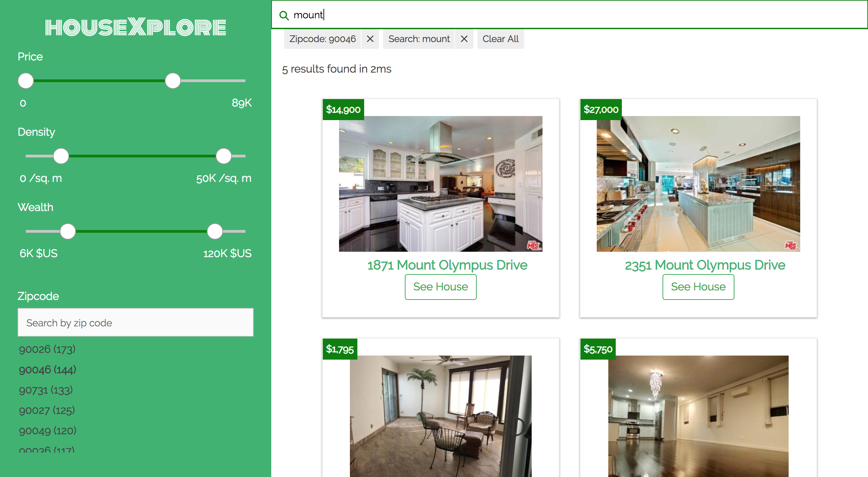Click the $14,900 price badge
868x477 pixels.
point(343,110)
